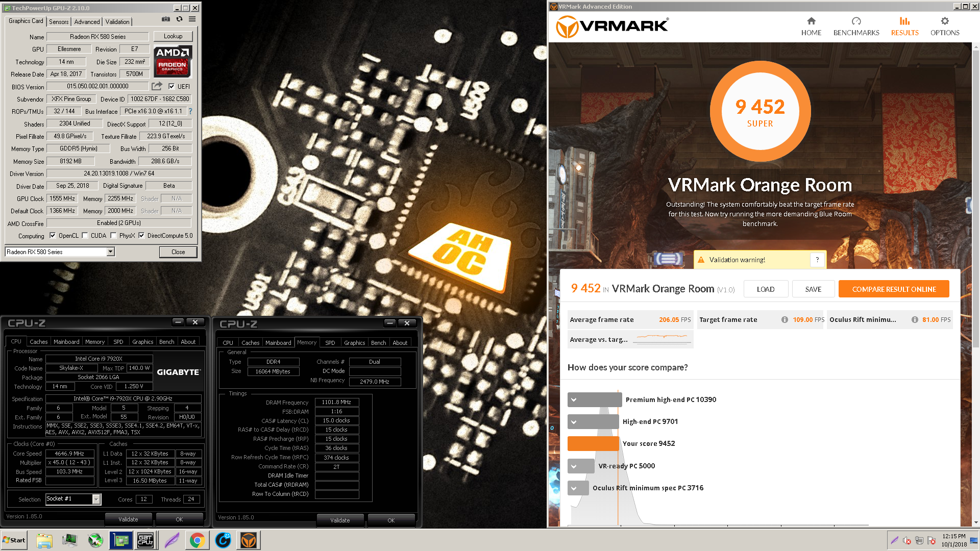Click the Windows Start button
Image resolution: width=980 pixels, height=551 pixels.
point(14,540)
